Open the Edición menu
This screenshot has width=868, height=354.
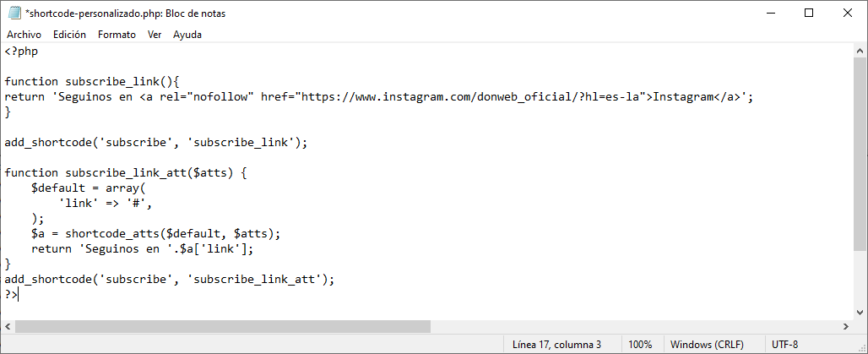coord(69,35)
